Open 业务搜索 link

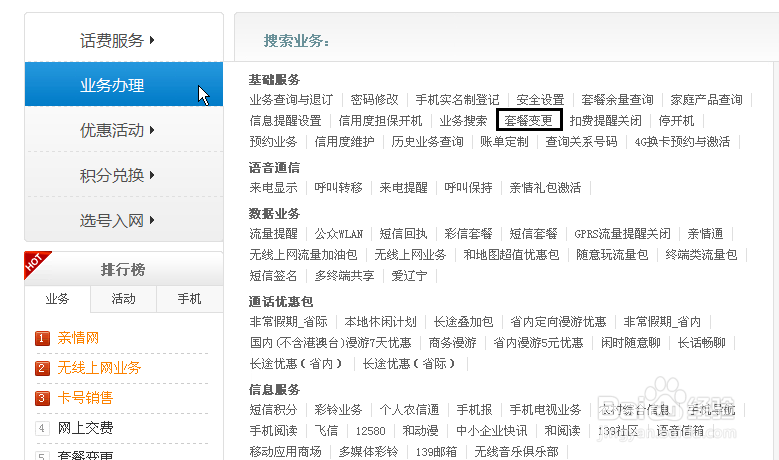point(463,121)
